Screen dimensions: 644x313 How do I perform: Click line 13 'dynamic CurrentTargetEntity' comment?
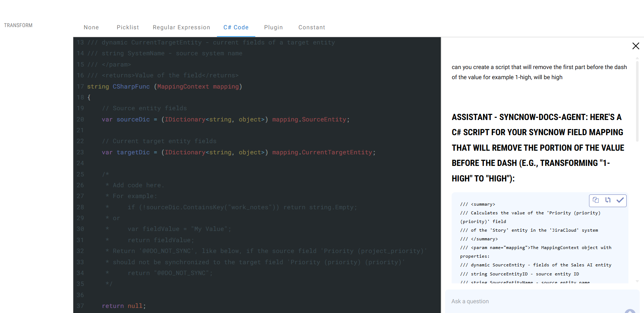[211, 42]
